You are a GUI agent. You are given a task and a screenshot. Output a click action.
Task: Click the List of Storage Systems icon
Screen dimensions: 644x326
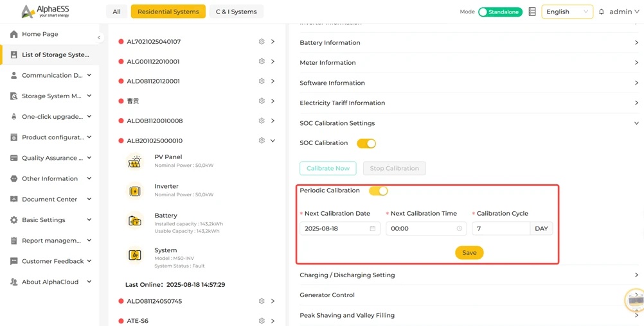tap(14, 55)
